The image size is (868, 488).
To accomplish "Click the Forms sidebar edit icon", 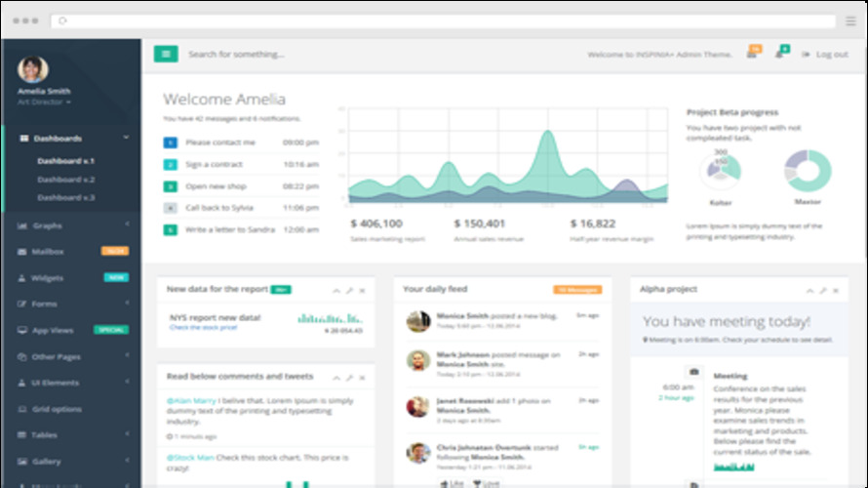I will coord(21,304).
